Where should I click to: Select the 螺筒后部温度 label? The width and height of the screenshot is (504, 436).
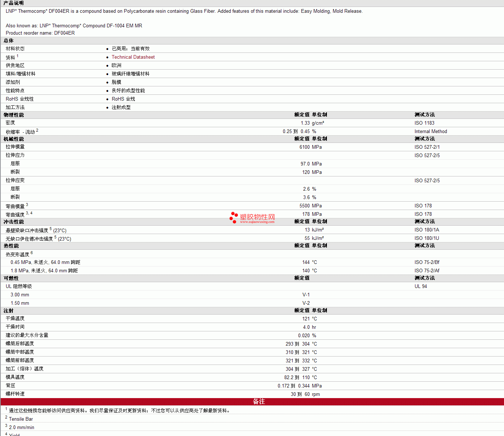click(20, 344)
